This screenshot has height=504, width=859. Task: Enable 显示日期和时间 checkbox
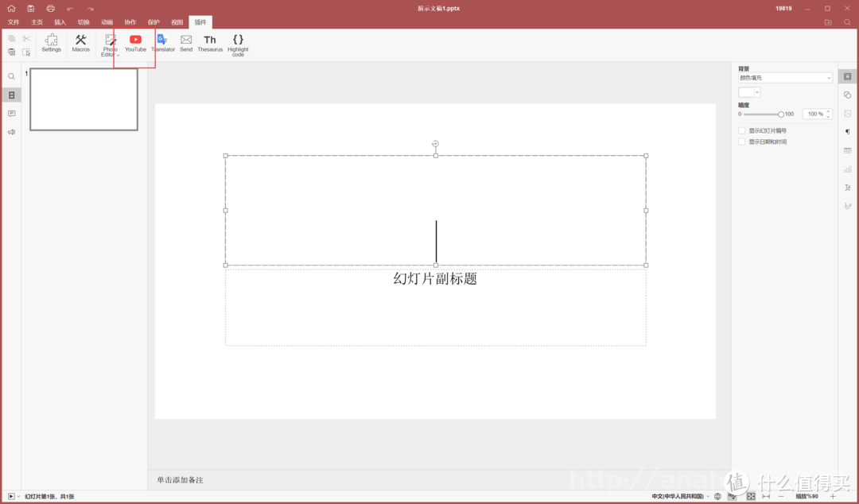[742, 142]
